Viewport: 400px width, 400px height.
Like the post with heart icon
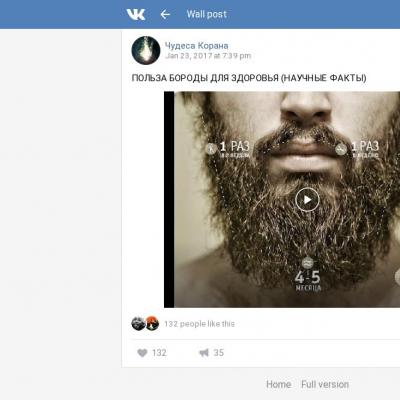142,353
